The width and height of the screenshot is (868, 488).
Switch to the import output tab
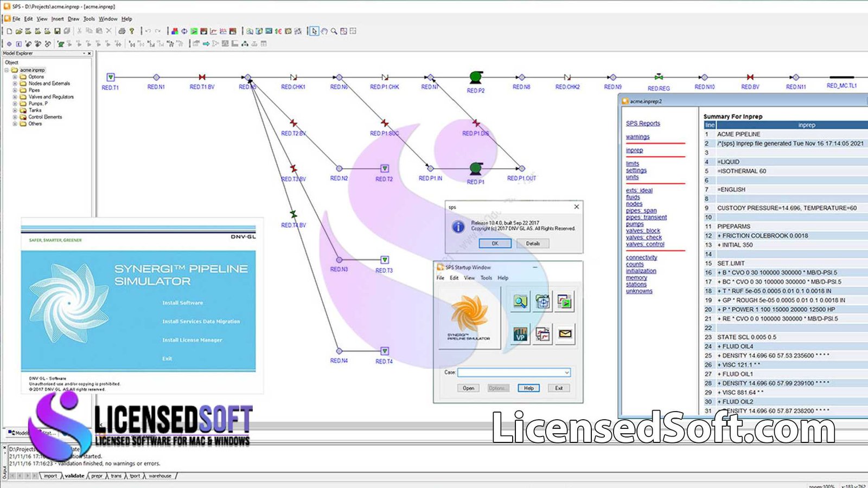click(50, 476)
